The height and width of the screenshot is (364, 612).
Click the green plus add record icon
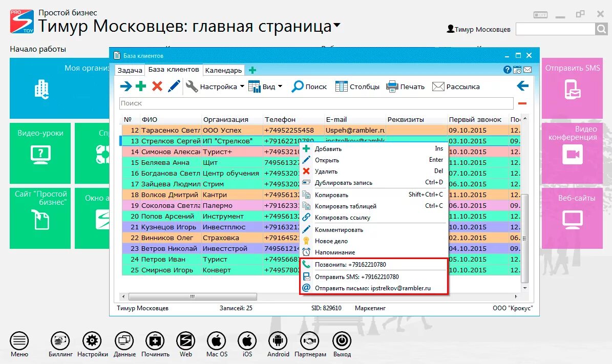[x=141, y=86]
